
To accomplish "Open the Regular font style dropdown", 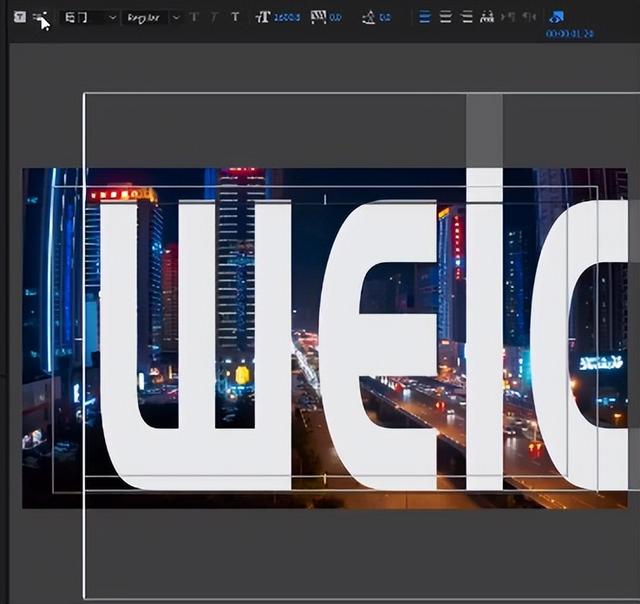I will tap(152, 18).
